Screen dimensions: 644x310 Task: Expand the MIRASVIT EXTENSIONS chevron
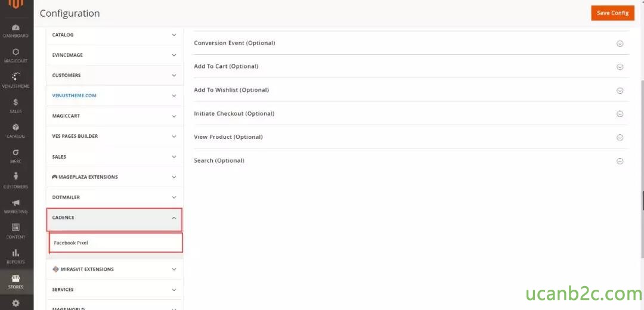click(174, 269)
